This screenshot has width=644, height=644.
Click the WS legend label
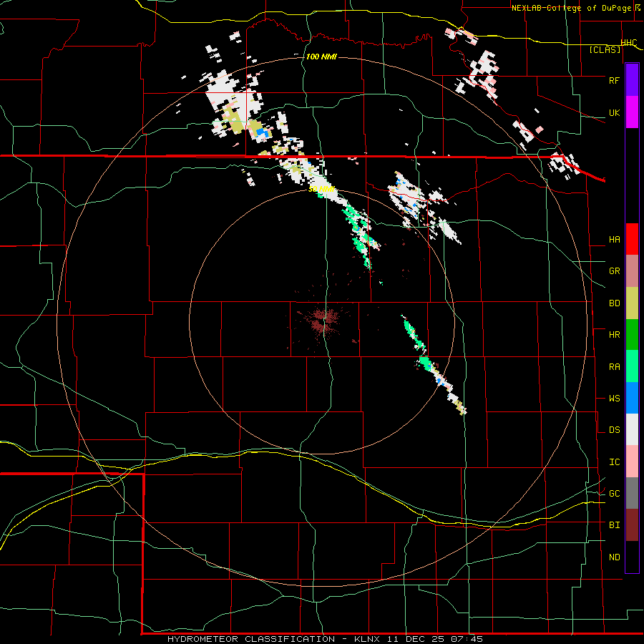(x=614, y=399)
